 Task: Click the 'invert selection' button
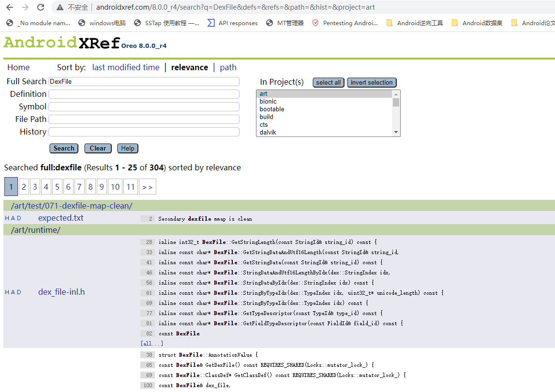[372, 82]
